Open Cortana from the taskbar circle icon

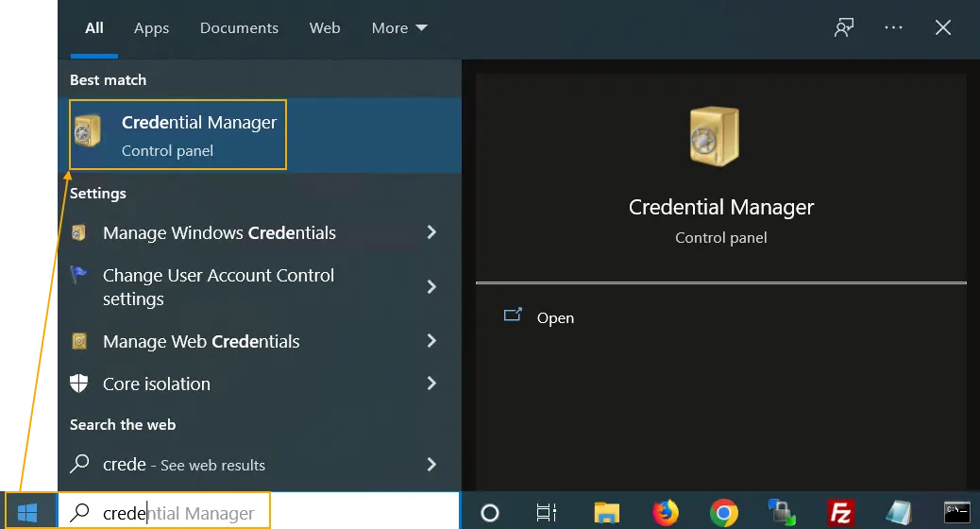[489, 513]
